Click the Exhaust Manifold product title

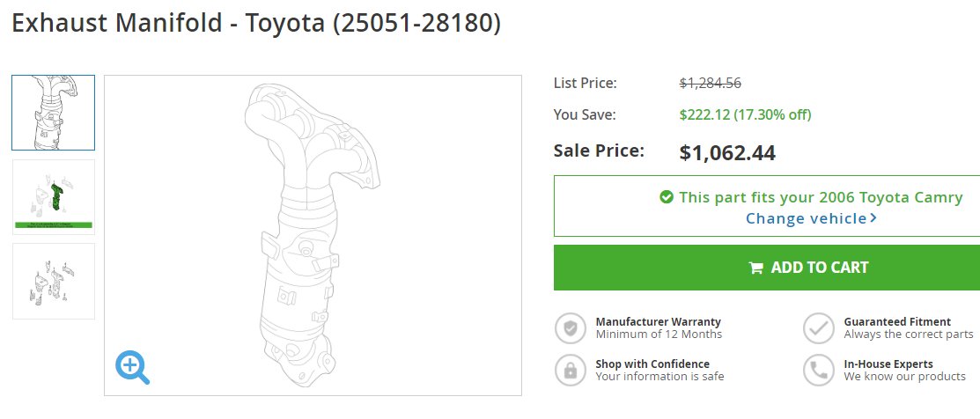click(x=256, y=23)
